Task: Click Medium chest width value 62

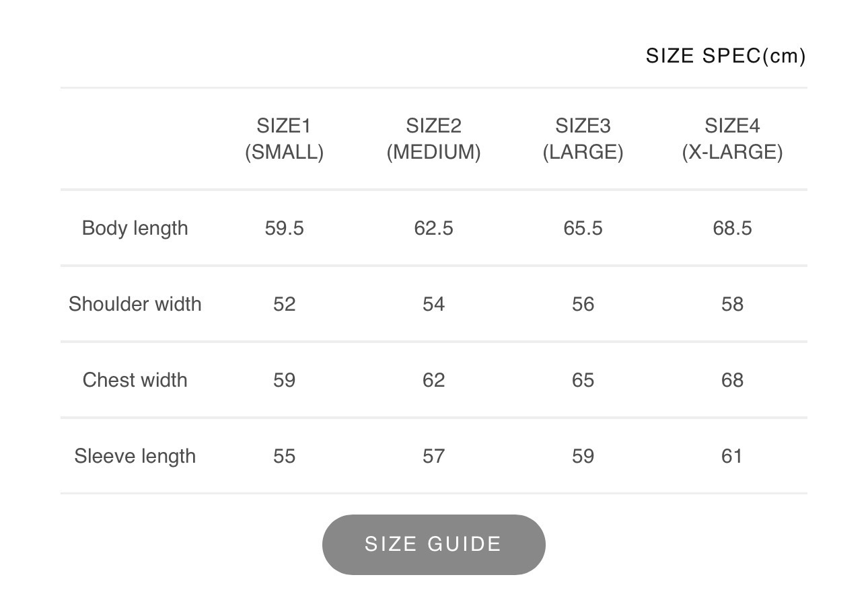Action: [433, 380]
